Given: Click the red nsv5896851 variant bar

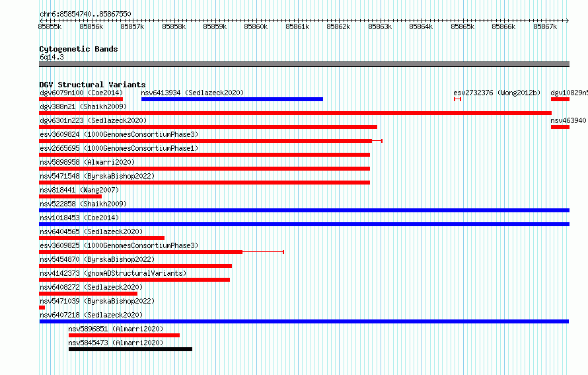Looking at the screenshot, I should click(124, 335).
